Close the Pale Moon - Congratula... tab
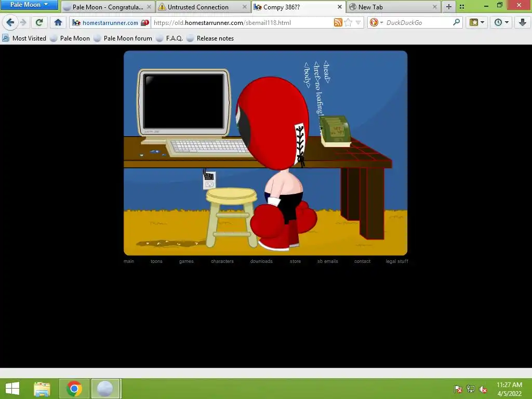 (149, 7)
